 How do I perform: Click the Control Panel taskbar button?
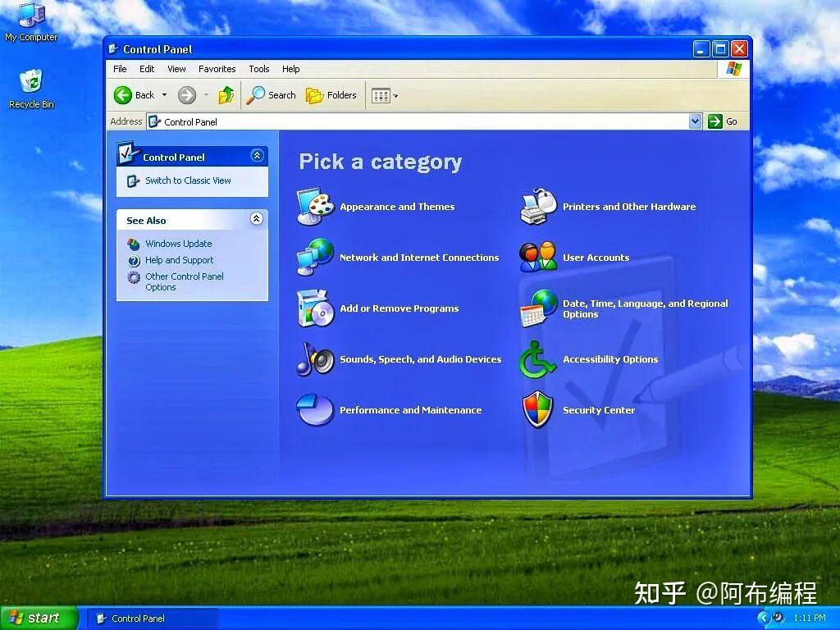152,619
